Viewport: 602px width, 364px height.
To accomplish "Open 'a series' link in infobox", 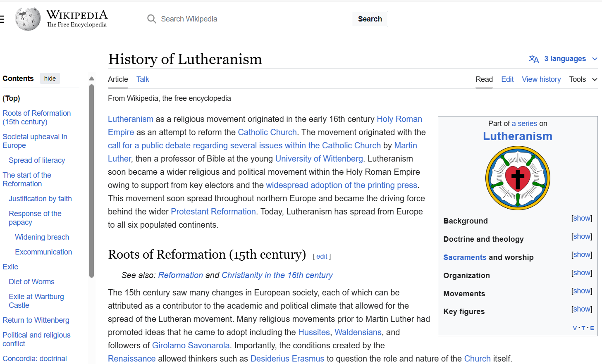I will (524, 124).
